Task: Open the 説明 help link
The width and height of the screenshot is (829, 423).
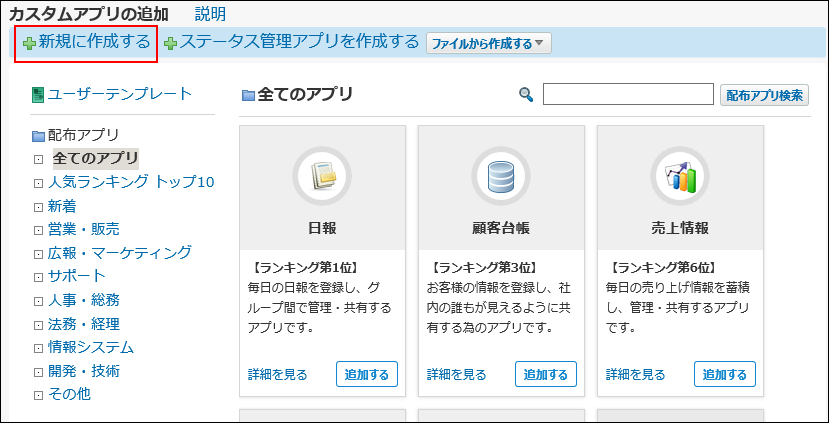Action: [210, 14]
